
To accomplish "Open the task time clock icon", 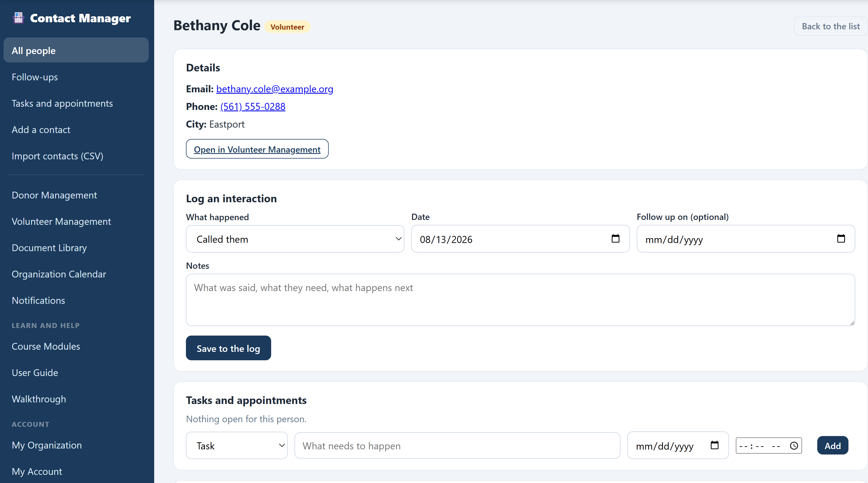I will click(794, 446).
